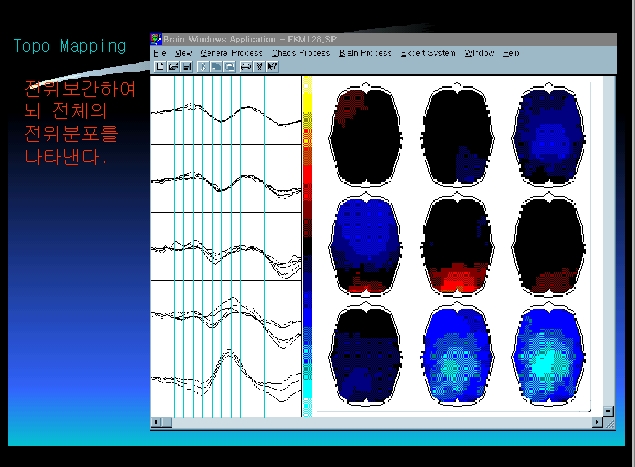Click vertical scrollbar down arrow
Screen dimensions: 635x467
[x=608, y=412]
